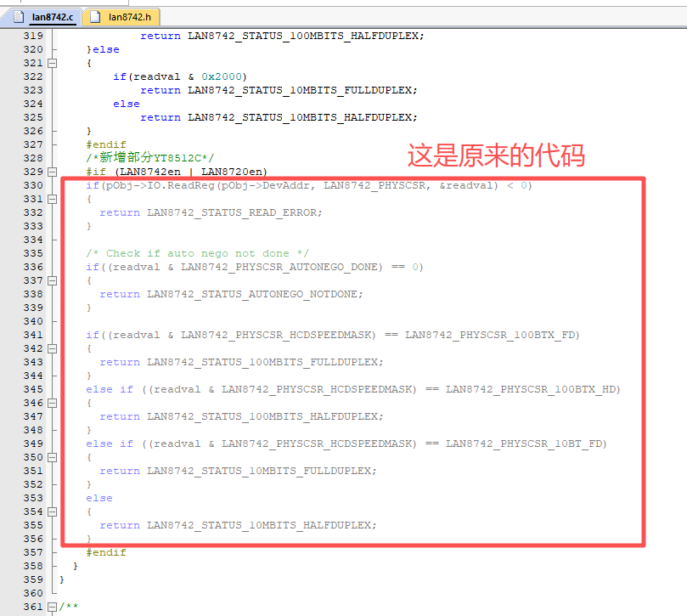Collapse the else block at line 354
The height and width of the screenshot is (616, 687).
pyautogui.click(x=52, y=511)
